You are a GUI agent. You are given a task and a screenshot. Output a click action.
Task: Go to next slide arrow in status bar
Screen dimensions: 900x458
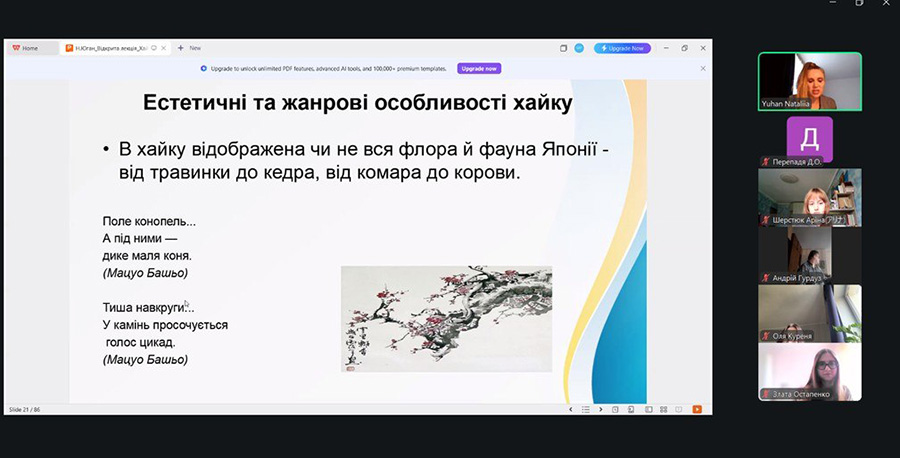(600, 409)
